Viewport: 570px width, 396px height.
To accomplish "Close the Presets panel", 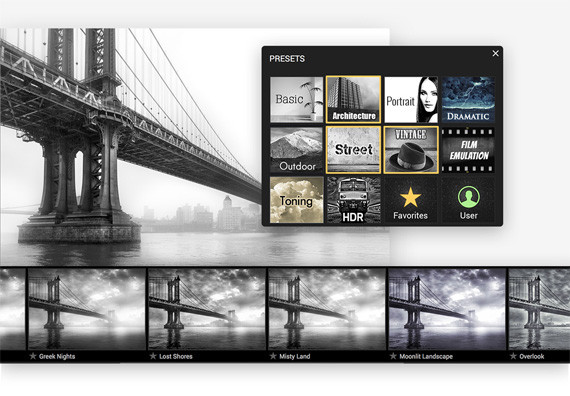I will tap(495, 53).
